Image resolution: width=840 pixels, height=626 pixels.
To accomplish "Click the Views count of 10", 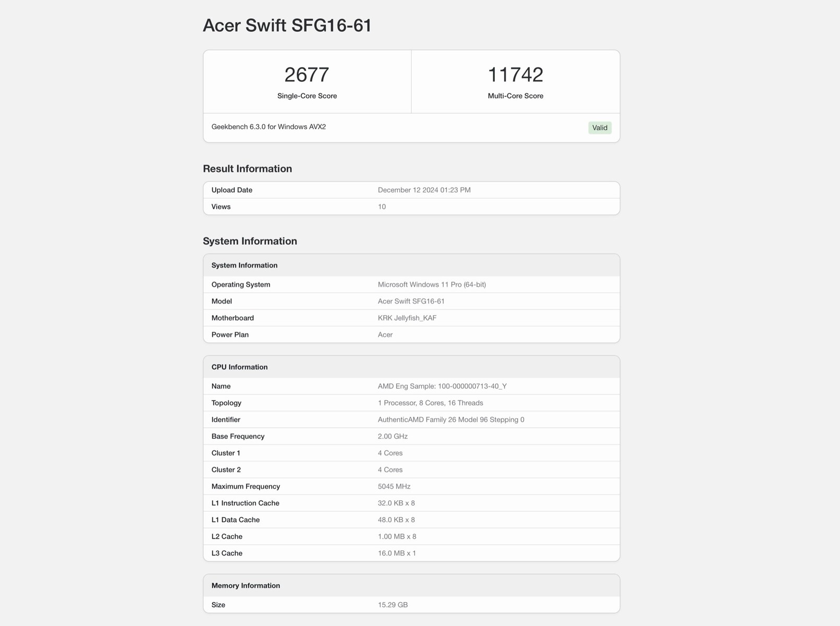I will [x=382, y=207].
